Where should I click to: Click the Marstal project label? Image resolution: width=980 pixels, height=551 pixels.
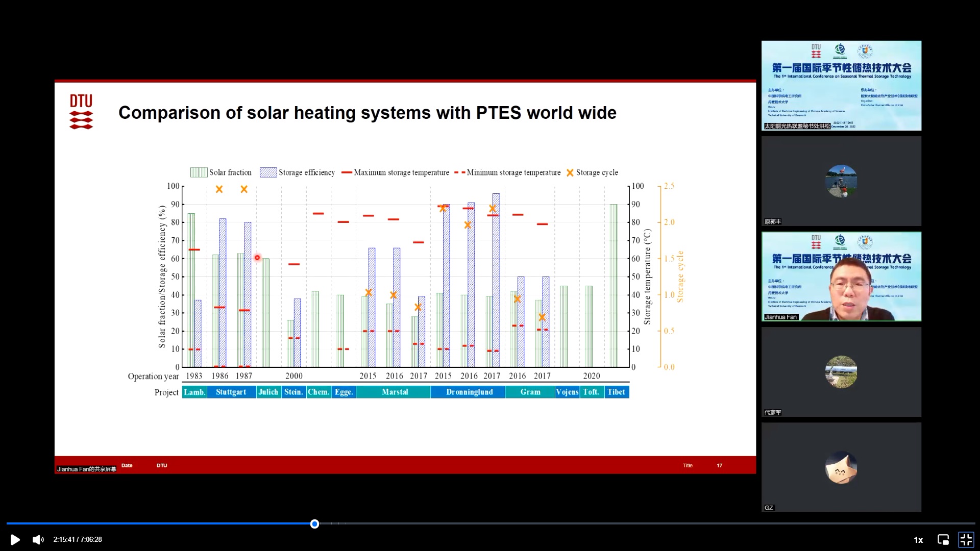point(394,392)
